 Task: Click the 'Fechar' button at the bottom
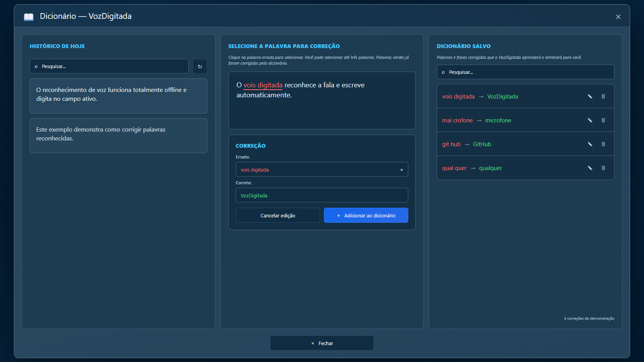tap(322, 343)
